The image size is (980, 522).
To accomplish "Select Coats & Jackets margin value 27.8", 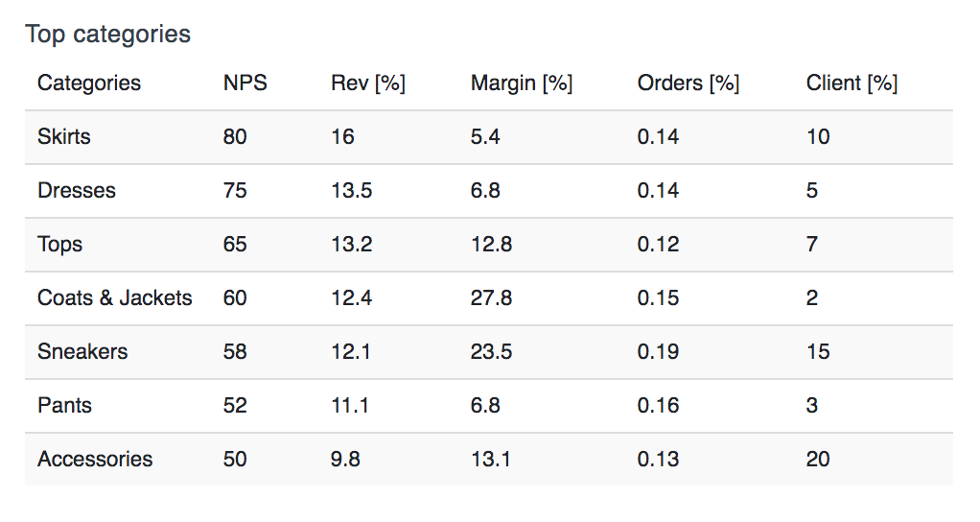I will tap(492, 298).
